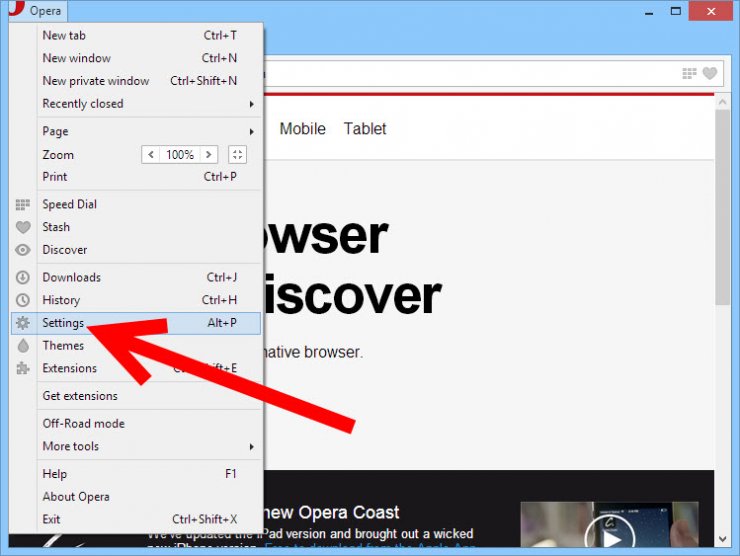Click the Stash heart in address bar
The height and width of the screenshot is (556, 740).
point(710,73)
